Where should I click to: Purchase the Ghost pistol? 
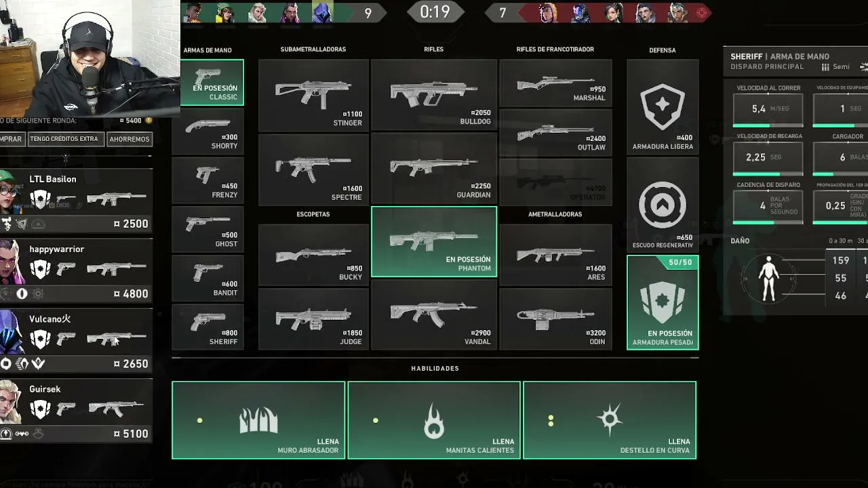pos(208,229)
